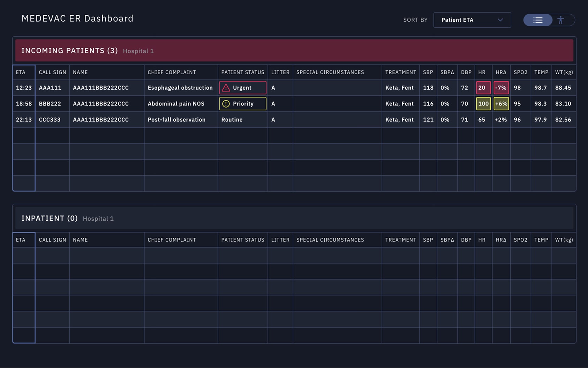This screenshot has width=588, height=368.
Task: Select the Esophageal obstruction patient row
Action: [180, 88]
